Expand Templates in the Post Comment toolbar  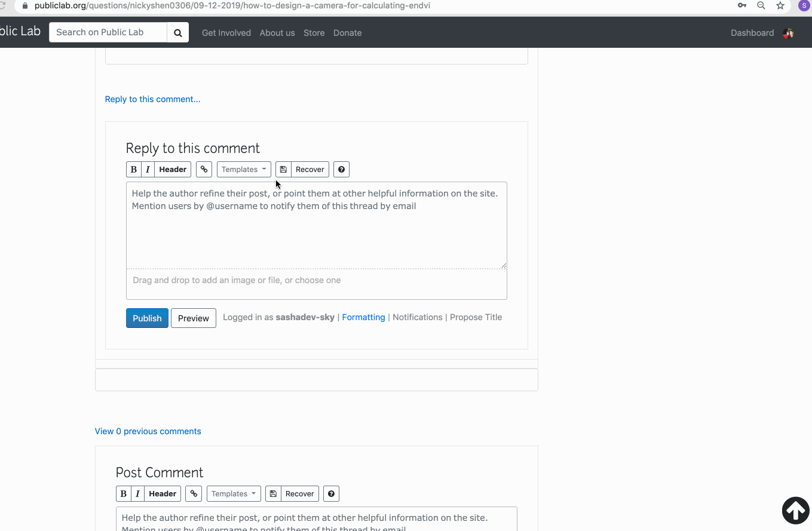coord(234,493)
